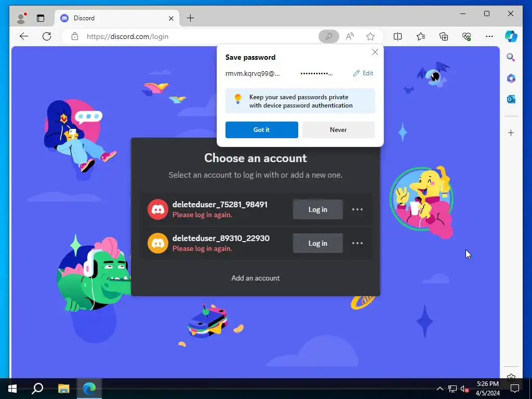Open network status tray icon
532x399 pixels.
tap(453, 389)
